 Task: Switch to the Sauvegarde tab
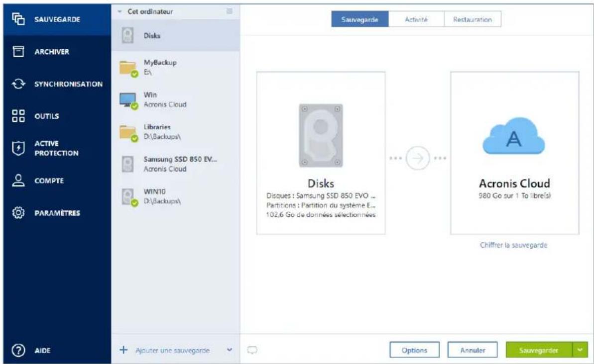(359, 19)
